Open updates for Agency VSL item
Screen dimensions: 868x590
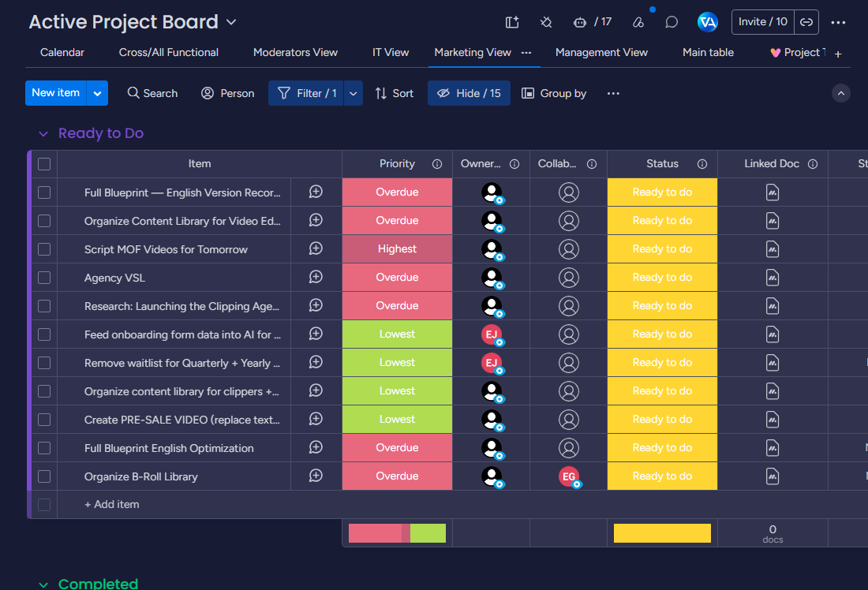(316, 278)
